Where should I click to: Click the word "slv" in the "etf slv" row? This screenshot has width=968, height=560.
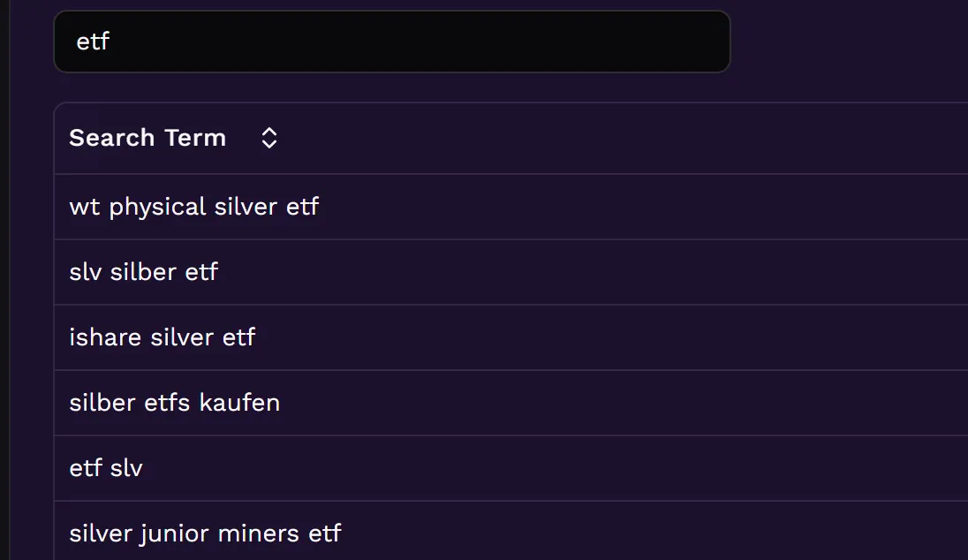click(125, 468)
